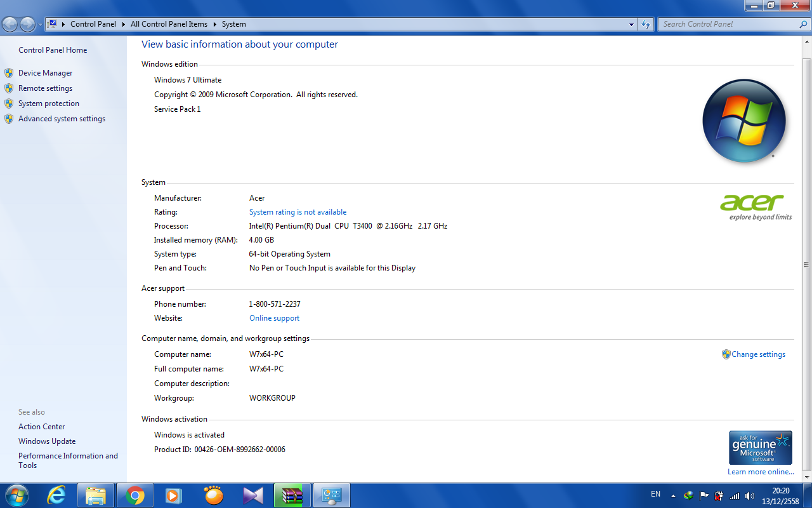Go back using the Back arrow button

pos(10,24)
